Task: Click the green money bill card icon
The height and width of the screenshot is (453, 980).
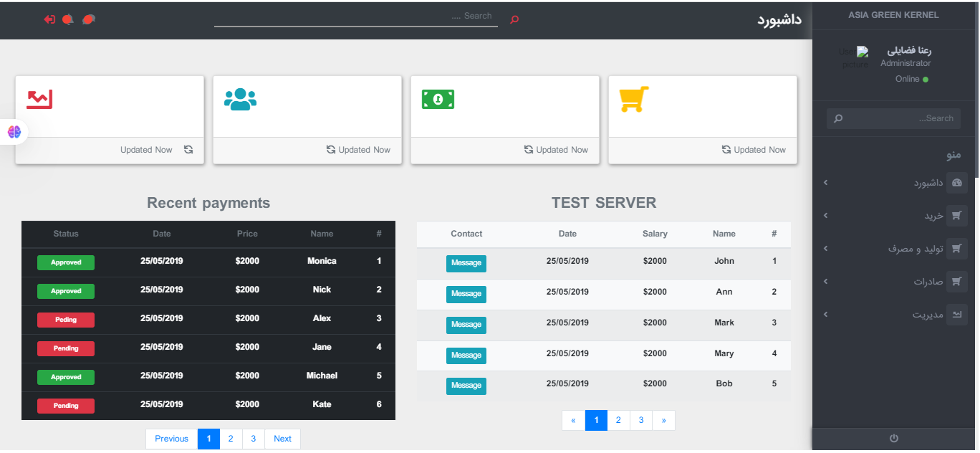Action: 438,100
